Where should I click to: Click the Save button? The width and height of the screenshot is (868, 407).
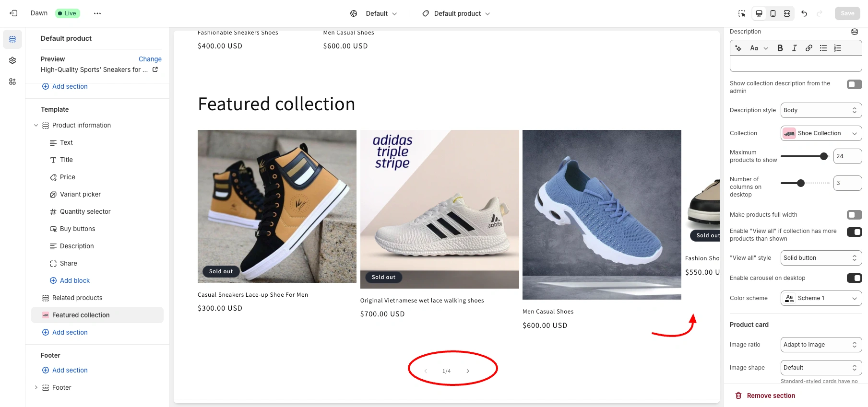pyautogui.click(x=847, y=13)
